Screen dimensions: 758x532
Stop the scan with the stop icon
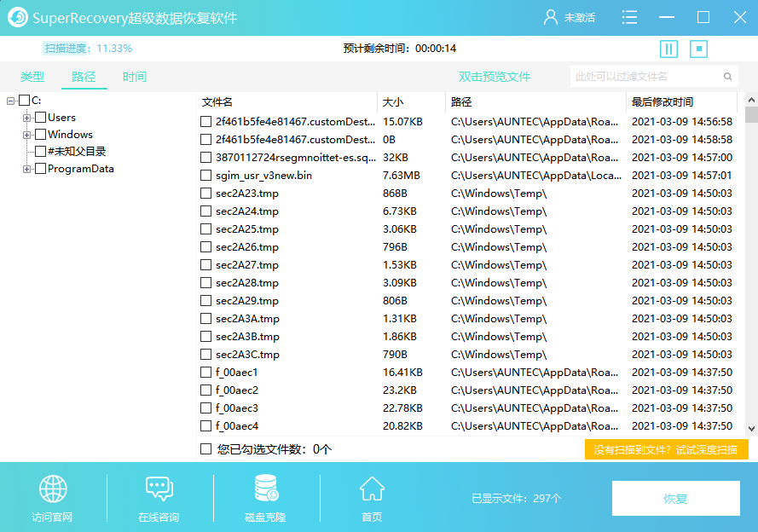tap(698, 49)
